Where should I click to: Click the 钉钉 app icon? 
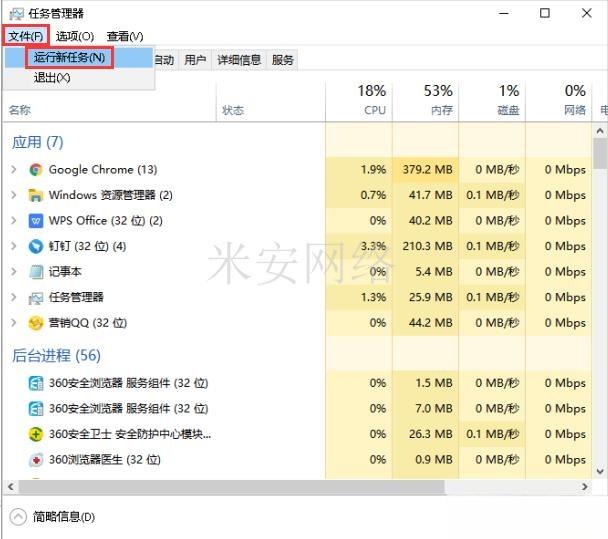point(36,246)
